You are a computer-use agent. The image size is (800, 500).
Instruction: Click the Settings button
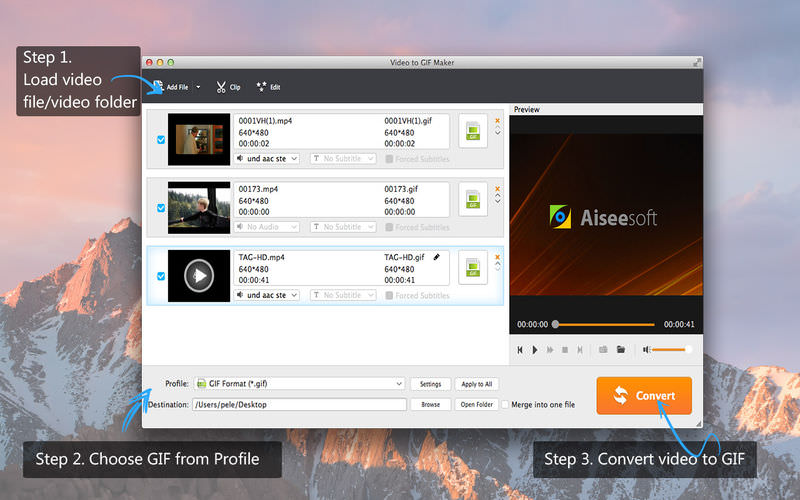431,384
